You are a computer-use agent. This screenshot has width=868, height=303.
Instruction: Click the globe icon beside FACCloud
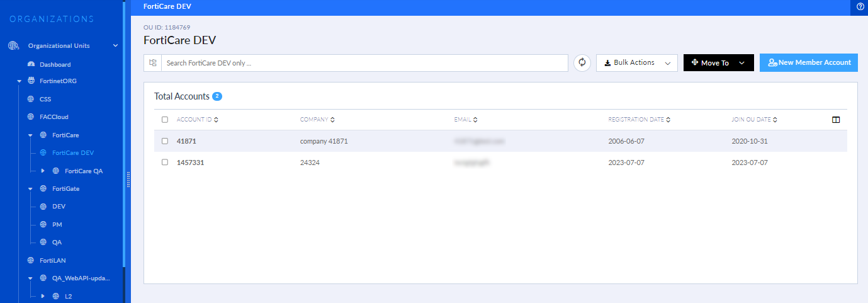[31, 117]
